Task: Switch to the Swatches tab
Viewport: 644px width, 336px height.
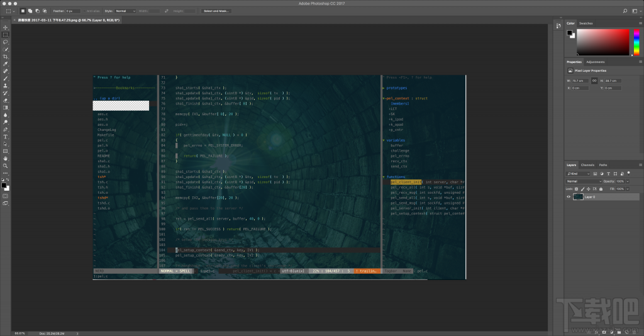Action: 586,23
